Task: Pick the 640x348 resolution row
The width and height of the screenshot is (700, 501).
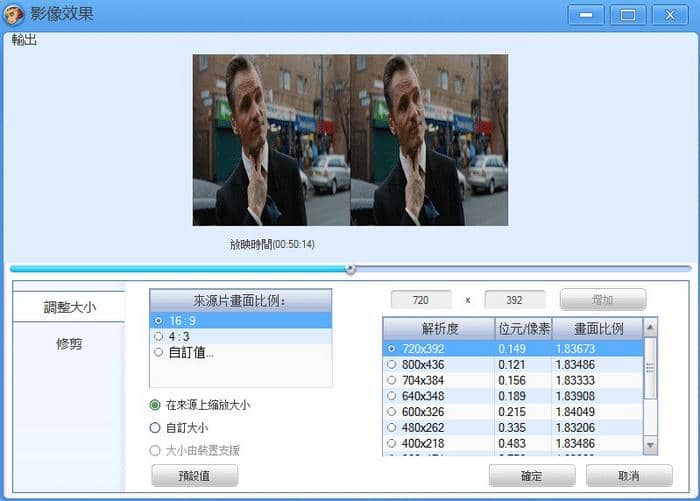Action: pos(513,396)
